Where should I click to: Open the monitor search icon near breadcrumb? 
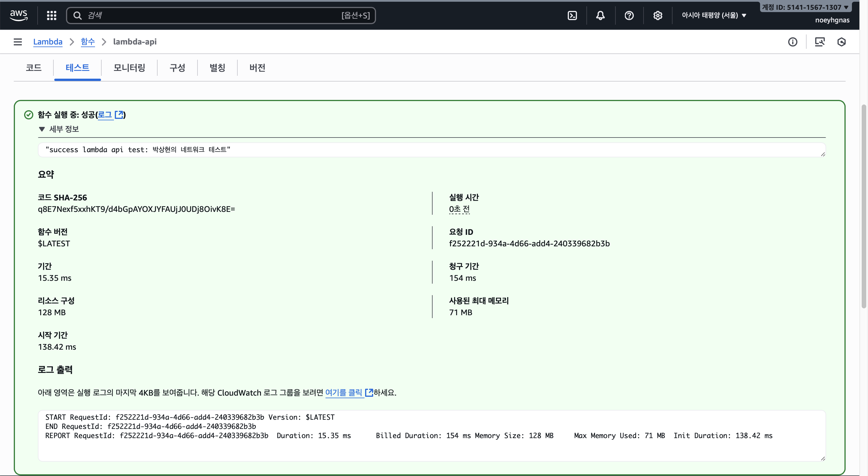tap(819, 42)
